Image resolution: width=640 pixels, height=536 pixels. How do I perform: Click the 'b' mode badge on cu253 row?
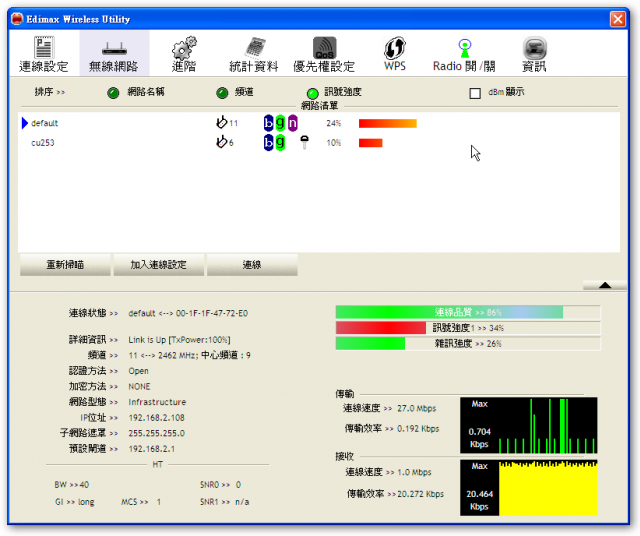tap(268, 142)
